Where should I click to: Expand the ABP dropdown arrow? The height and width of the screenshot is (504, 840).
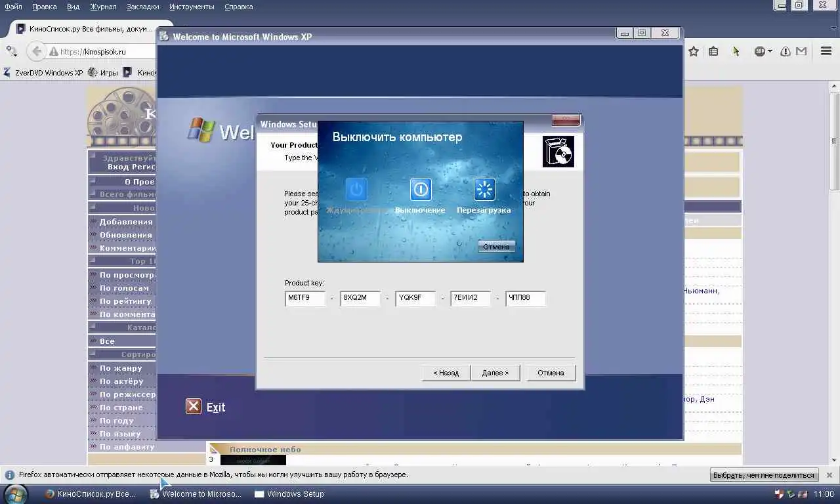770,51
